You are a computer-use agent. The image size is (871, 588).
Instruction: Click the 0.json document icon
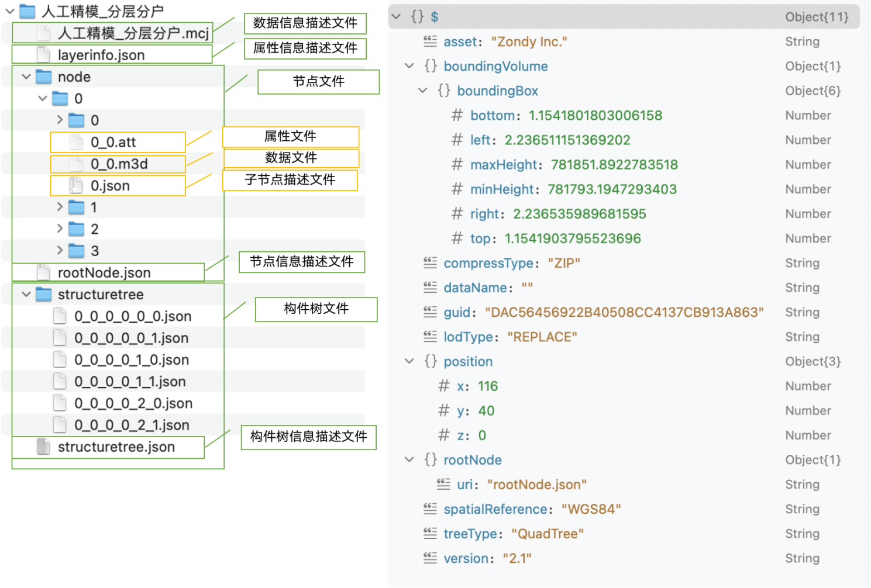76,186
